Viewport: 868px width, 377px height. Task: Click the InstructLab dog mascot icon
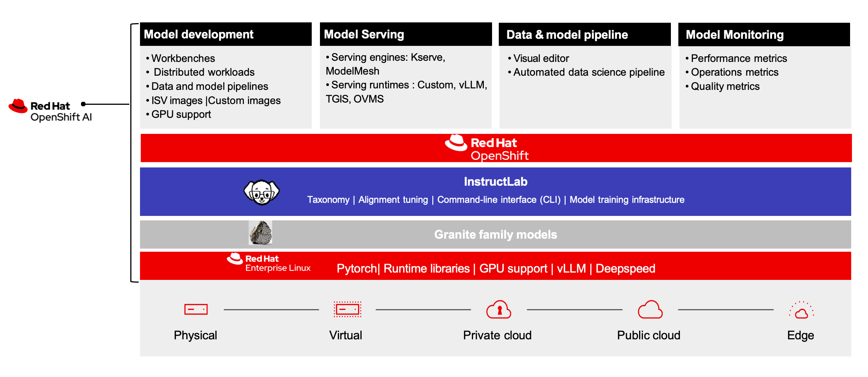(x=261, y=192)
